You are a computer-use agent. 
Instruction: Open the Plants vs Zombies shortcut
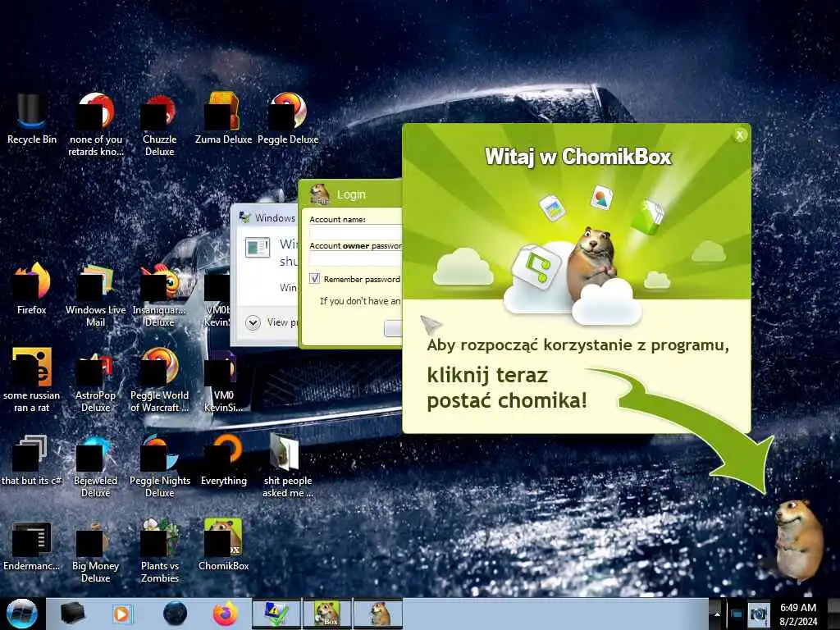pos(159,550)
